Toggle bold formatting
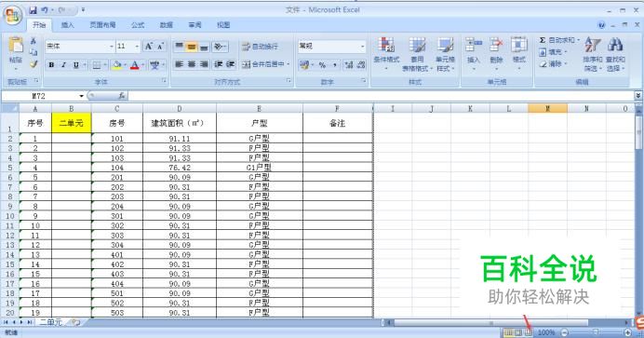 click(x=51, y=65)
